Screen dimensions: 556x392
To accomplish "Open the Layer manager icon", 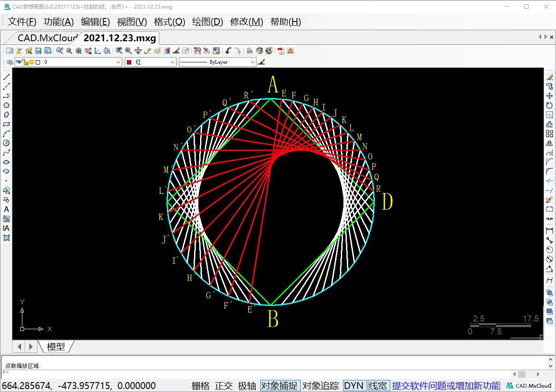I will [x=9, y=62].
